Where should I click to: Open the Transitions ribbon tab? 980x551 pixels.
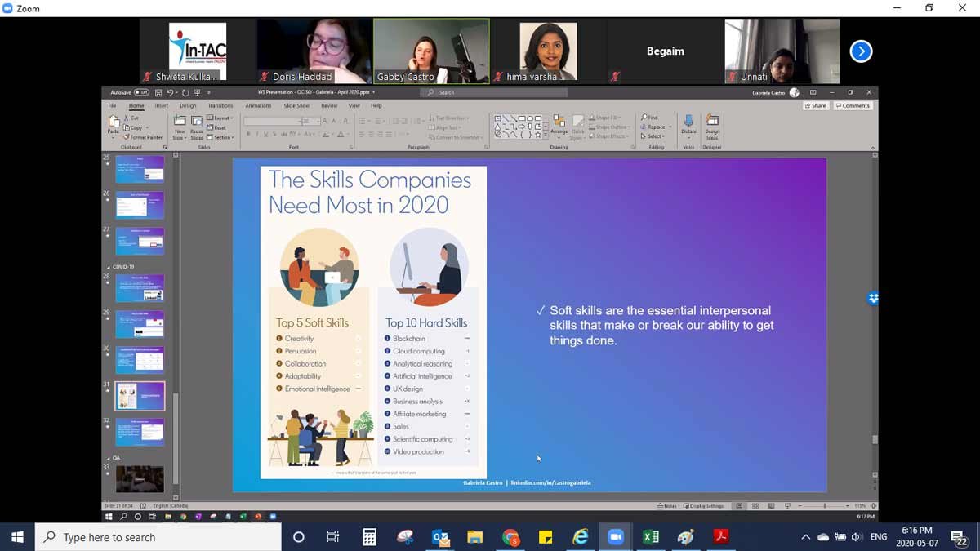click(x=220, y=106)
